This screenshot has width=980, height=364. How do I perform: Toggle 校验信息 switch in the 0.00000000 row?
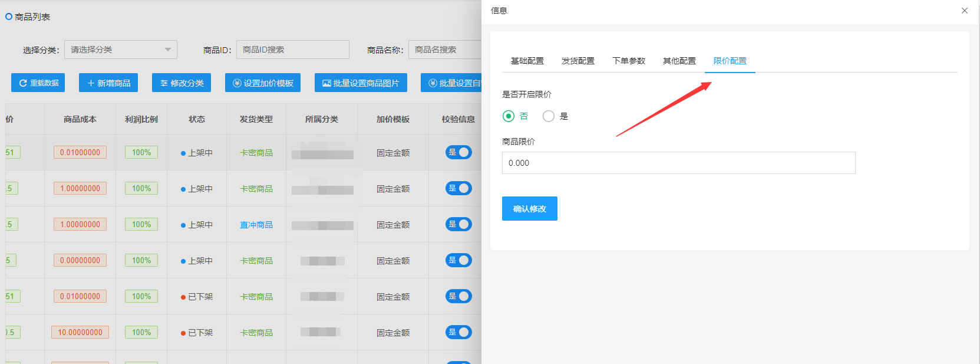click(458, 260)
